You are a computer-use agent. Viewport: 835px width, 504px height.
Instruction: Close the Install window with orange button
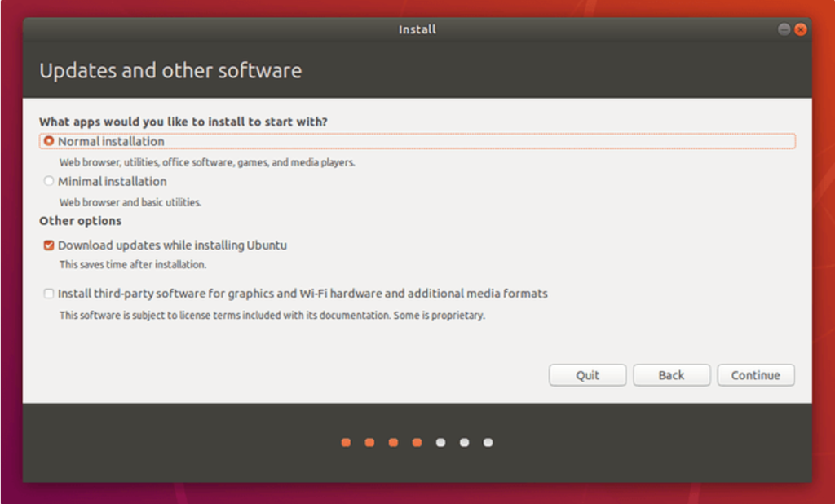(x=801, y=29)
